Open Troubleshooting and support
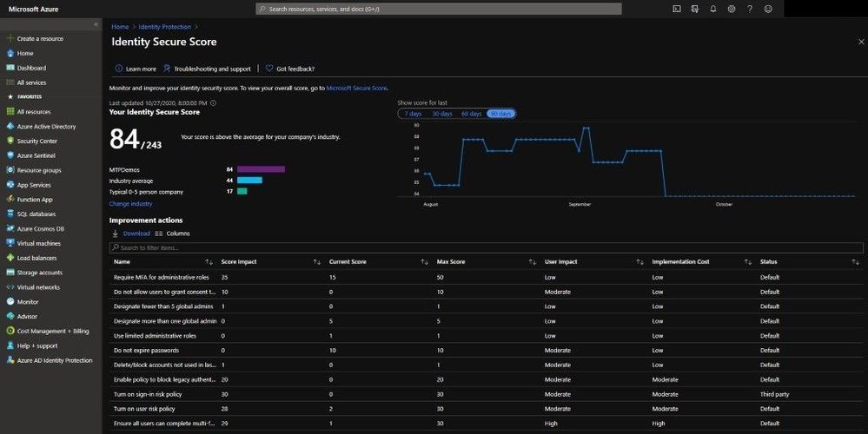868x434 pixels. click(x=207, y=69)
